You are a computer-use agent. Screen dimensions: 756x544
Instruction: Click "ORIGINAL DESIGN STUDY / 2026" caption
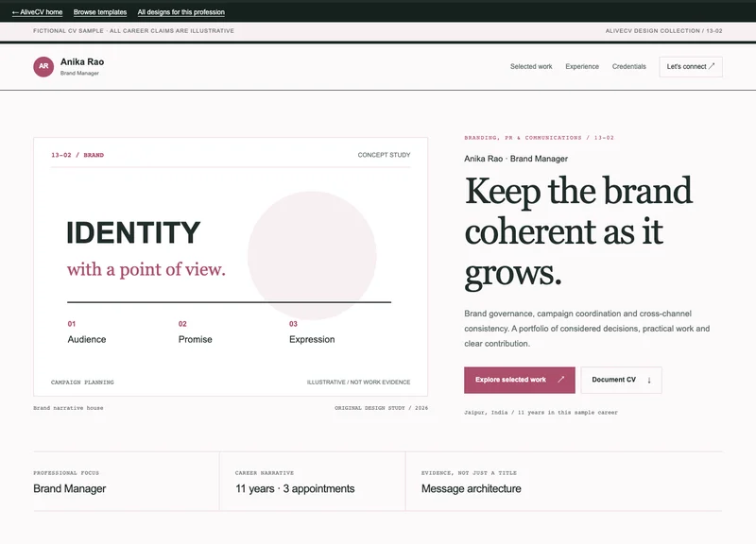tap(382, 408)
